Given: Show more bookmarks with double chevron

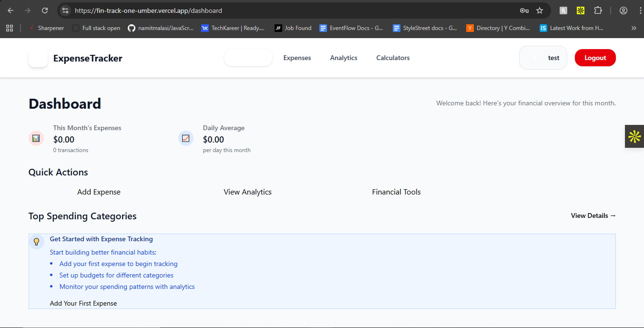Looking at the screenshot, I should [x=634, y=28].
